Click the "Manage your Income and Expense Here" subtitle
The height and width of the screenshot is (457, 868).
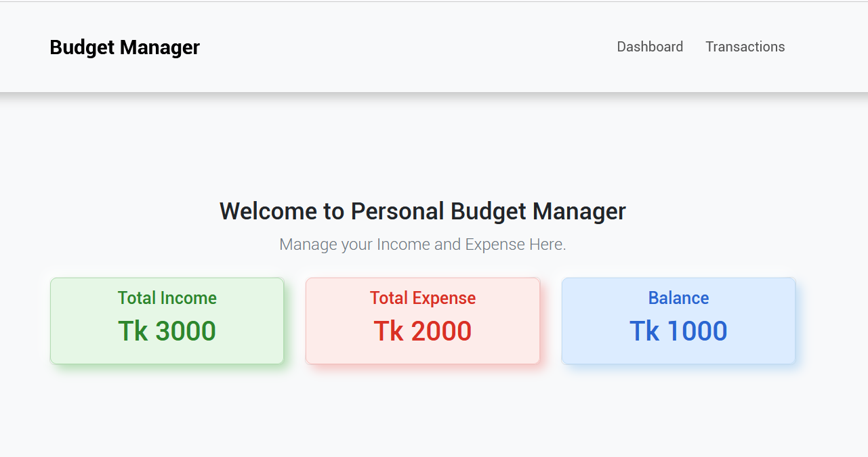pyautogui.click(x=423, y=244)
